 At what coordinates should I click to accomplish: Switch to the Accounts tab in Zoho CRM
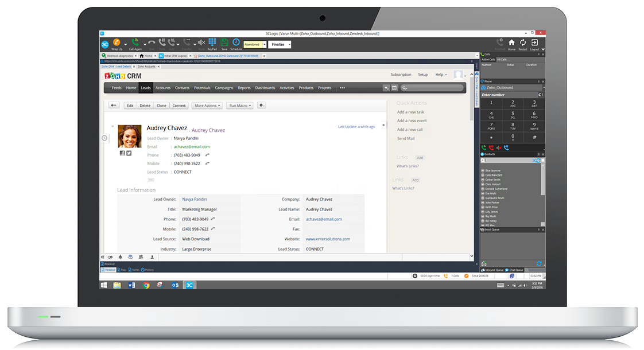coord(163,88)
